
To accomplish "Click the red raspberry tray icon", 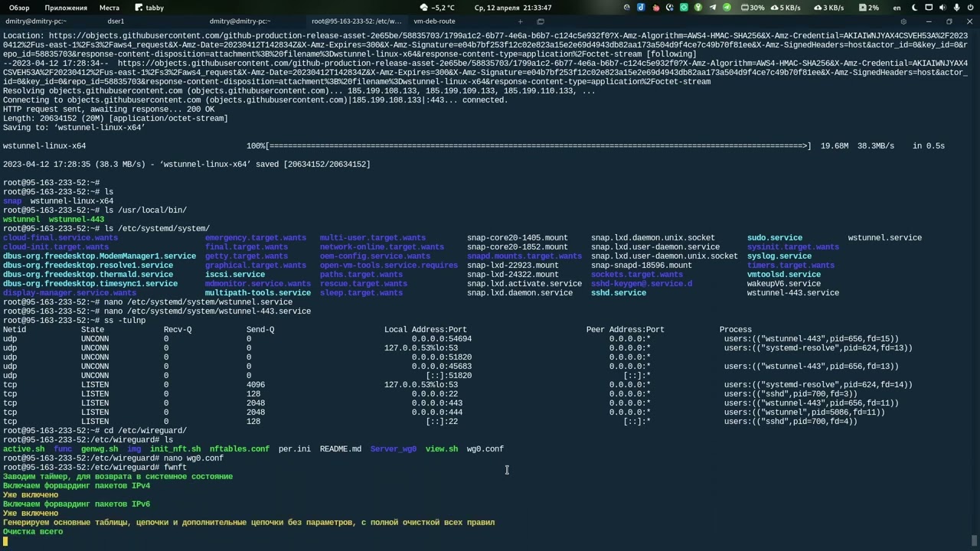I will click(656, 8).
